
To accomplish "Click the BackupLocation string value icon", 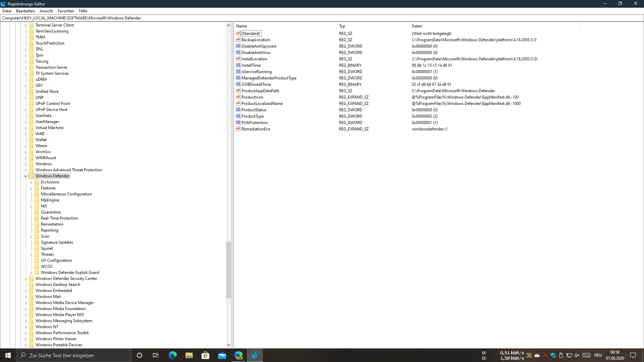I will coord(238,40).
